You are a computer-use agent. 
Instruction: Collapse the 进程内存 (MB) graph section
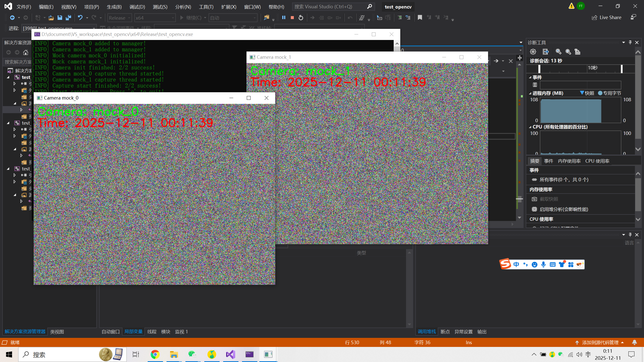point(530,93)
